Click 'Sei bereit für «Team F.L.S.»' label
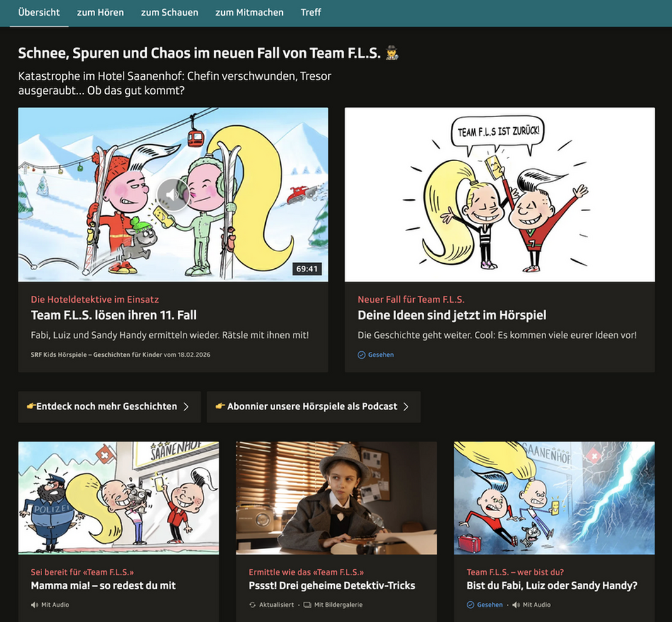This screenshot has width=672, height=622. 83,572
